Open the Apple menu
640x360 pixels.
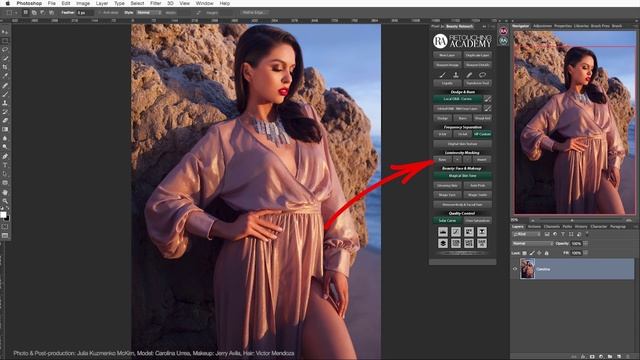tap(7, 3)
